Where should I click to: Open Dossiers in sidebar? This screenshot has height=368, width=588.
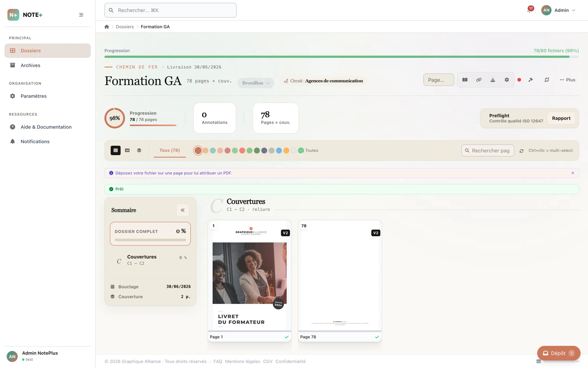click(x=48, y=51)
